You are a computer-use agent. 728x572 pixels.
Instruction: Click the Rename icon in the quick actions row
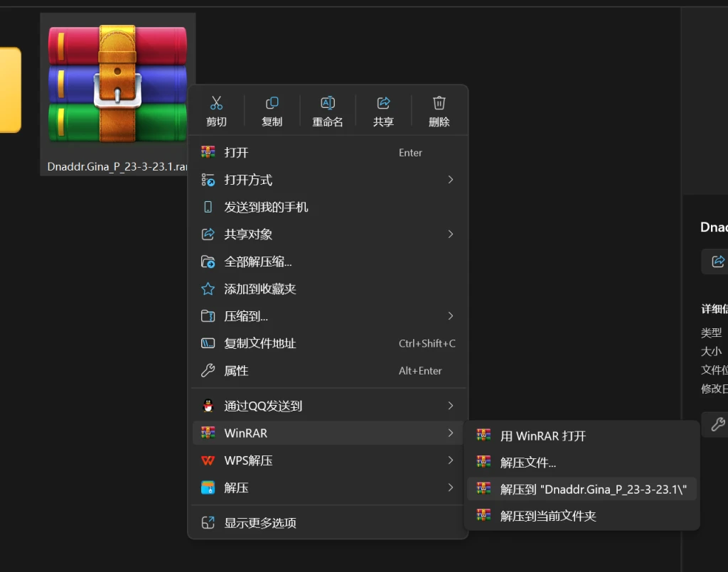pyautogui.click(x=327, y=102)
